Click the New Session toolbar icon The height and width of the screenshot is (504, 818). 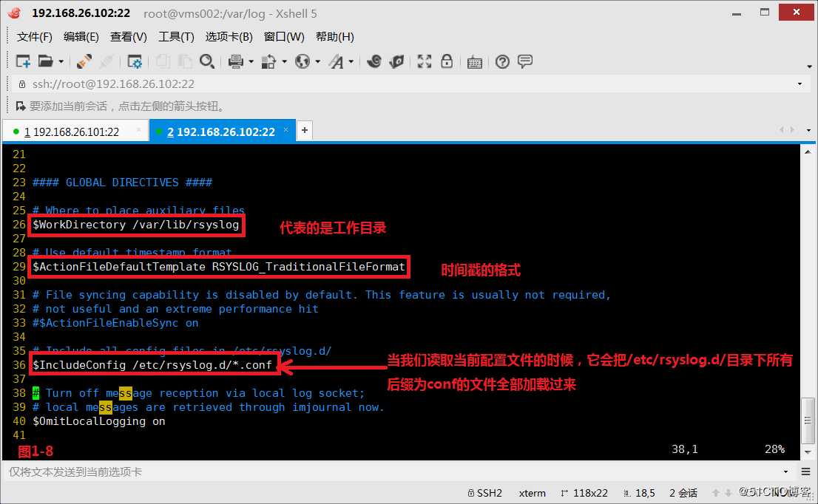23,61
